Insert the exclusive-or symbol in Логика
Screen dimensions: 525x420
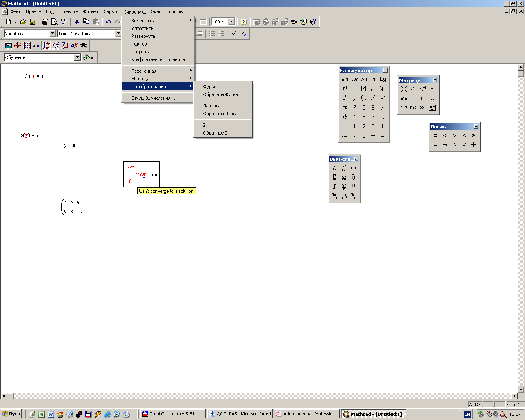point(473,145)
